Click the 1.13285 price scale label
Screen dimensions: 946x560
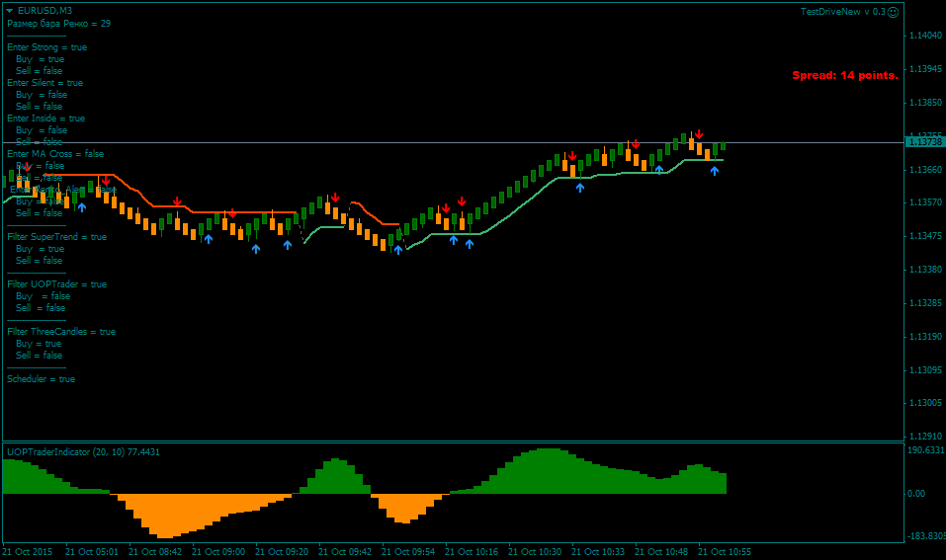click(x=925, y=302)
